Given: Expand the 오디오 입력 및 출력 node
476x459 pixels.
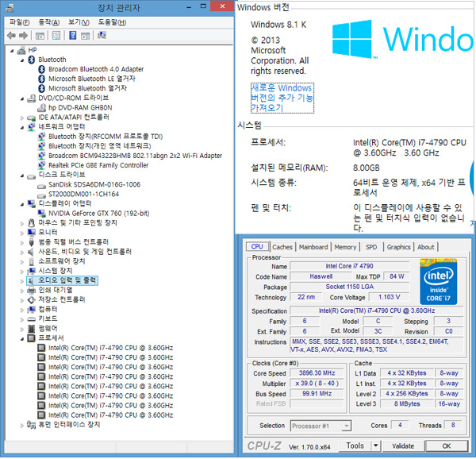Looking at the screenshot, I should coord(22,281).
